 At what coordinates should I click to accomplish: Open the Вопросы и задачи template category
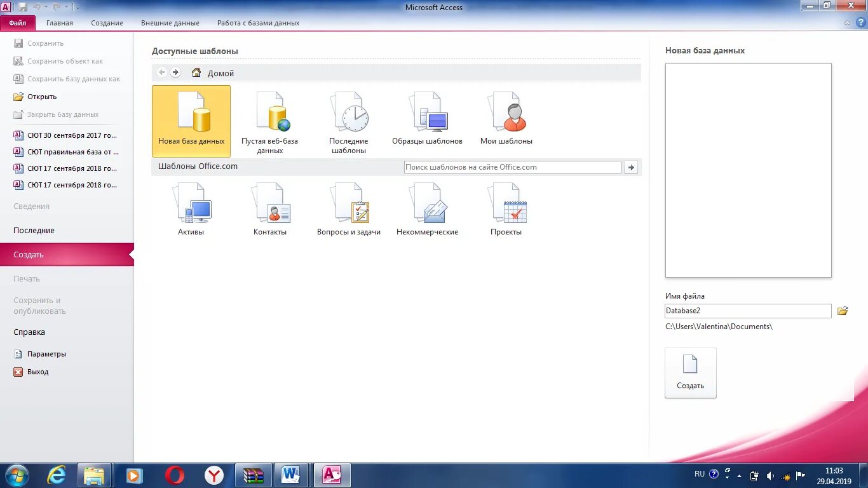[x=349, y=210]
